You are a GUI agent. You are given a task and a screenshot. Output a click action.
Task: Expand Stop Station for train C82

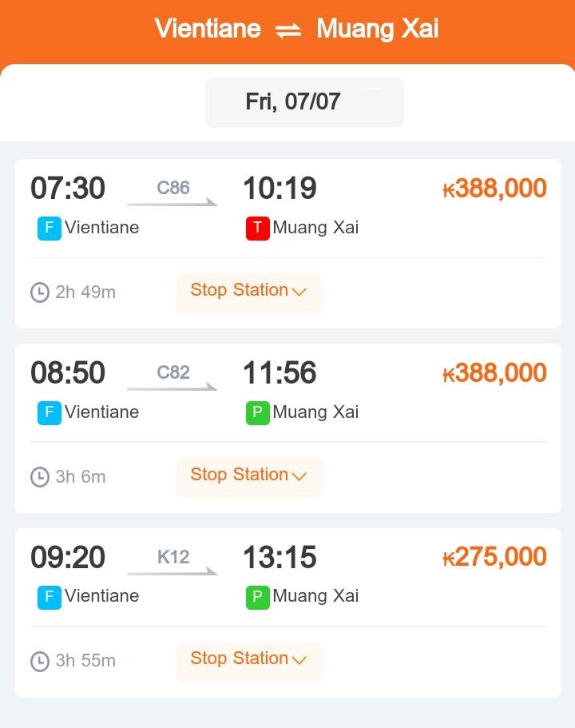pyautogui.click(x=249, y=476)
